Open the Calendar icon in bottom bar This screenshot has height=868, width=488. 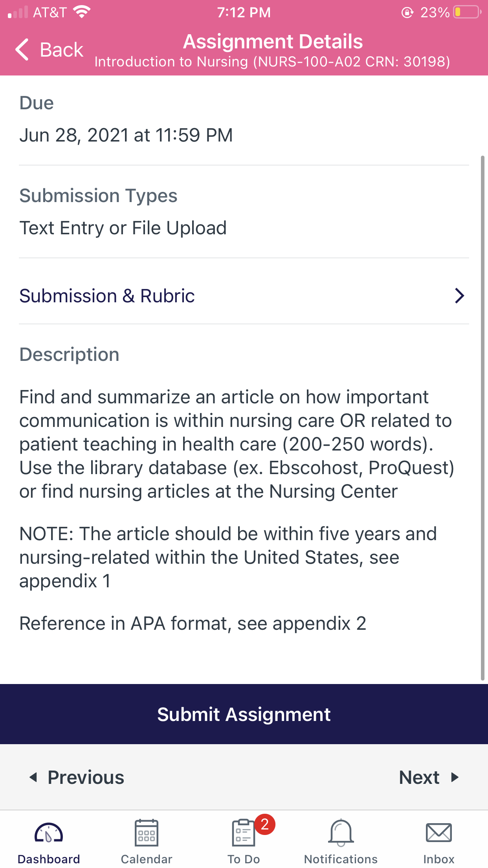pos(147,833)
